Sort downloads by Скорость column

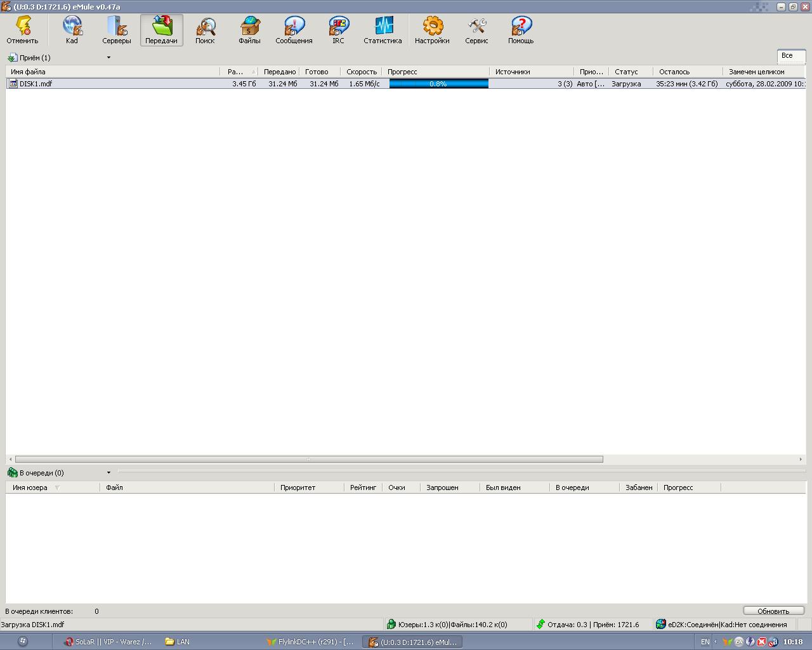coord(361,72)
